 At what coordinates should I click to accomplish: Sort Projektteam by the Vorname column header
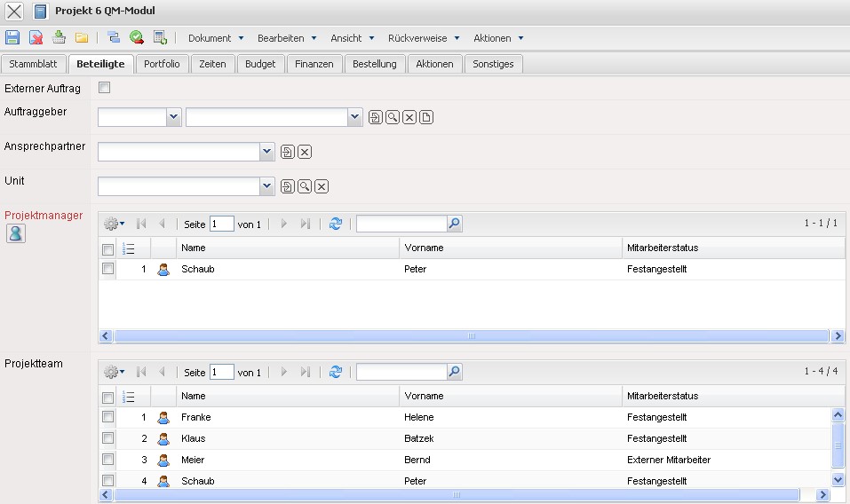pyautogui.click(x=424, y=396)
